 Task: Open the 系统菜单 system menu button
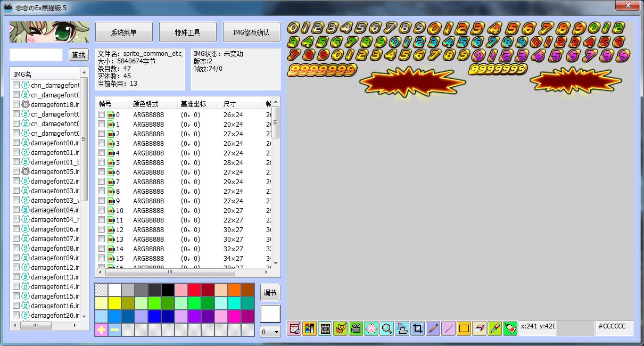tap(124, 32)
